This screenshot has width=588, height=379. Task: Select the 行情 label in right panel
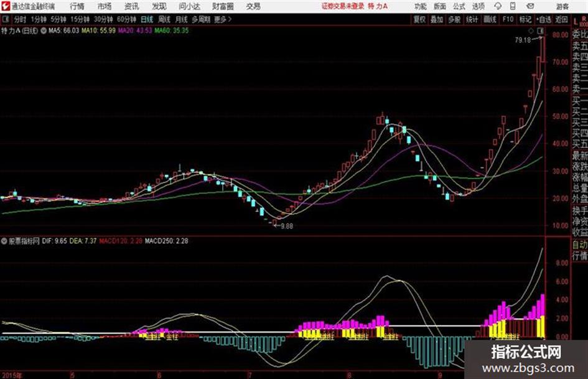[x=580, y=256]
